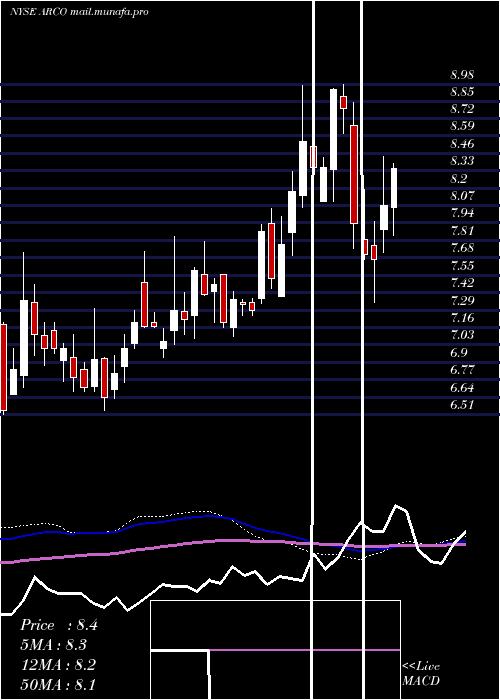Click the 7.55 price axis label
The height and width of the screenshot is (700, 500).
pos(462,266)
